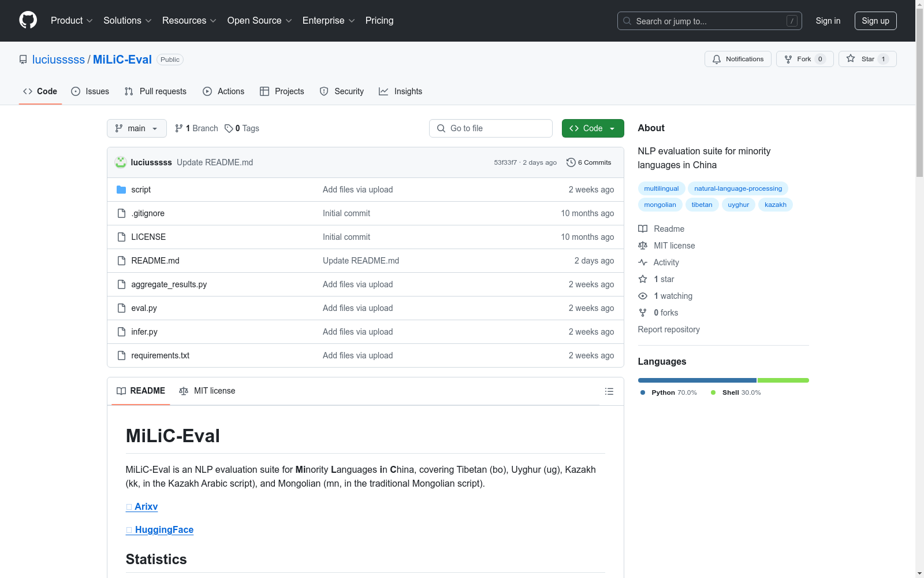This screenshot has width=924, height=578.
Task: Click the GitHub logo icon
Action: [28, 20]
